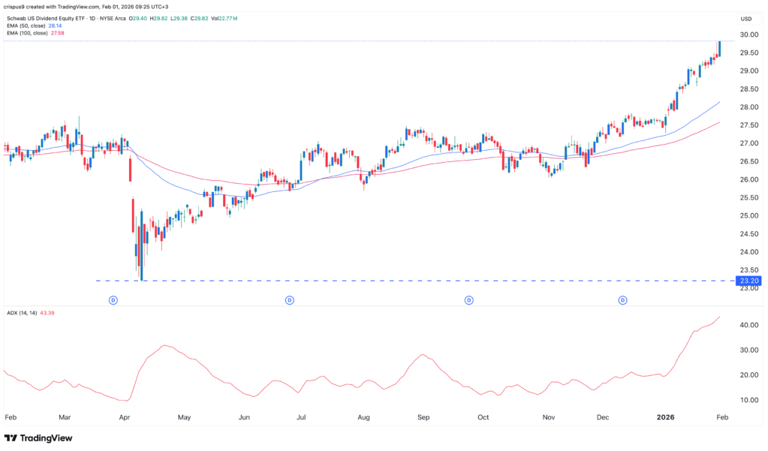Screen dimensions: 768x451
Task: Click the Vol 22.77M value
Action: [224, 19]
